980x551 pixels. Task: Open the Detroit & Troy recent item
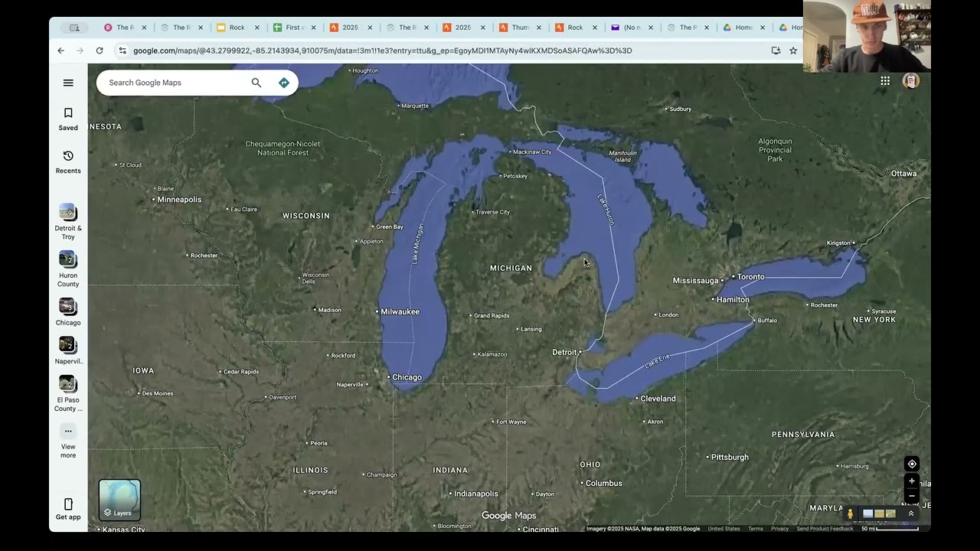pyautogui.click(x=68, y=222)
